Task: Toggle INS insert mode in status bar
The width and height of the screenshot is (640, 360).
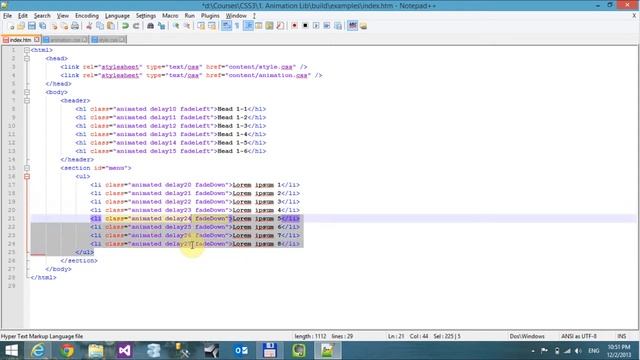Action: pos(622,336)
